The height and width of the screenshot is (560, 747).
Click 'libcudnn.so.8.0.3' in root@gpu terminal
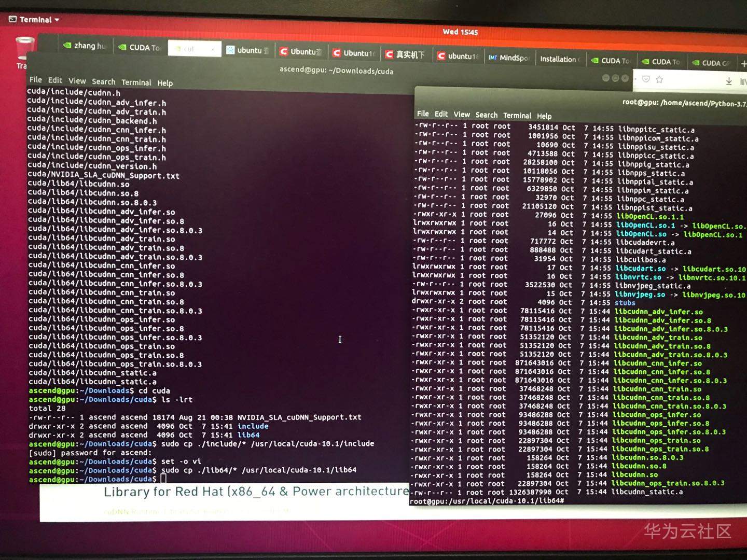[648, 457]
